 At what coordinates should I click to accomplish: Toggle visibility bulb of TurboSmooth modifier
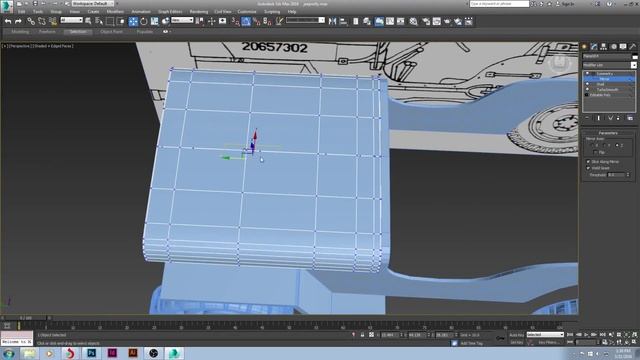pos(587,89)
